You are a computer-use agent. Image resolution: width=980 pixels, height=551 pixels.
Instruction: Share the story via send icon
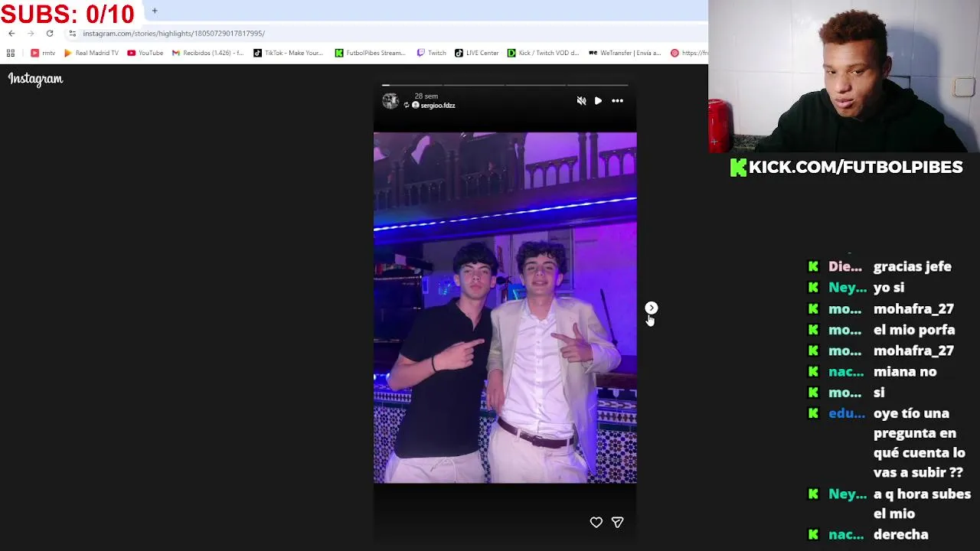[x=617, y=522]
